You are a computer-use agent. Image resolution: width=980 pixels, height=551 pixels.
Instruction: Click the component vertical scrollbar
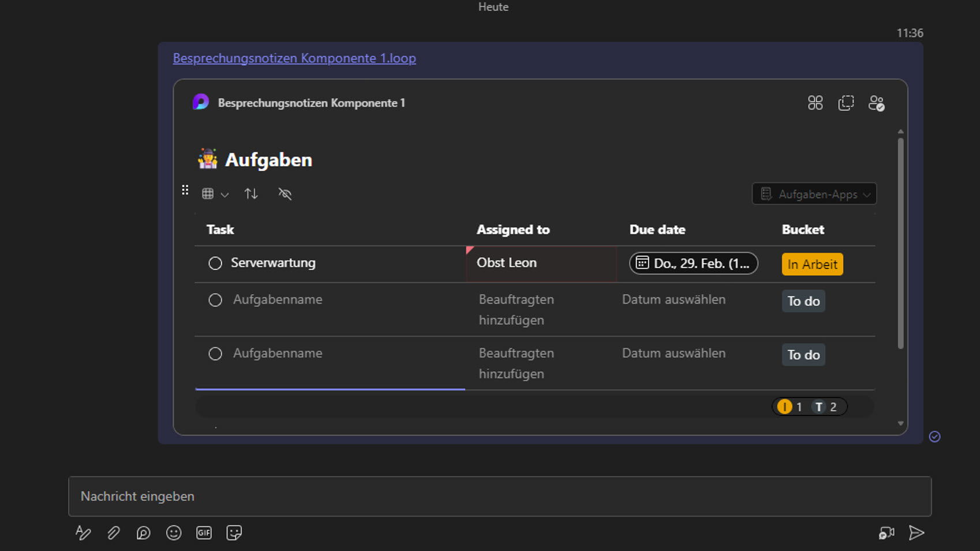tap(900, 243)
